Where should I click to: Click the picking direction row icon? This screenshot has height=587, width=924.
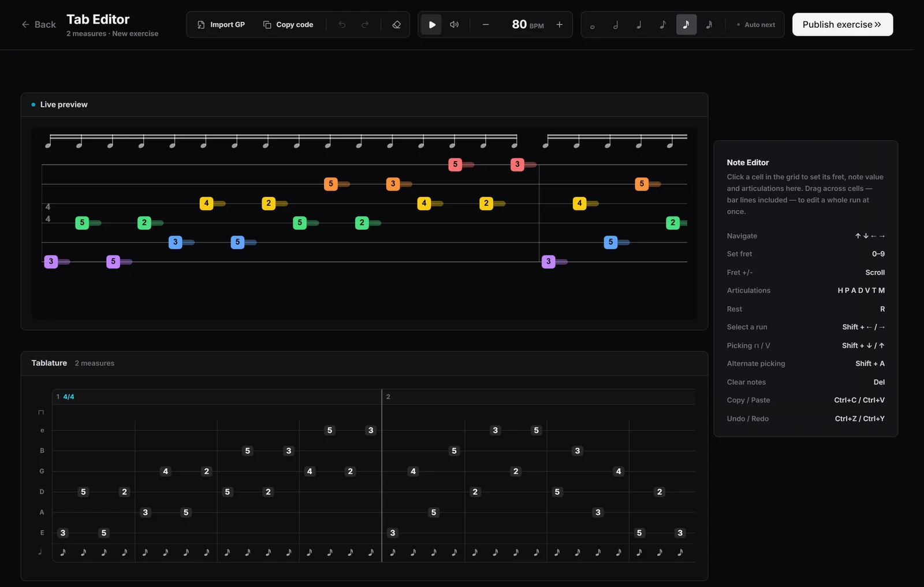tap(41, 412)
